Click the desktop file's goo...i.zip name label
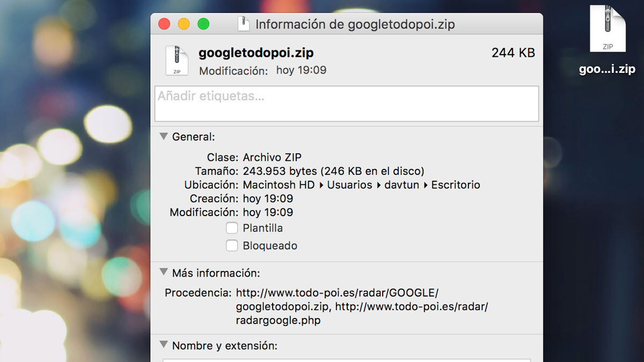644x362 pixels. tap(607, 70)
